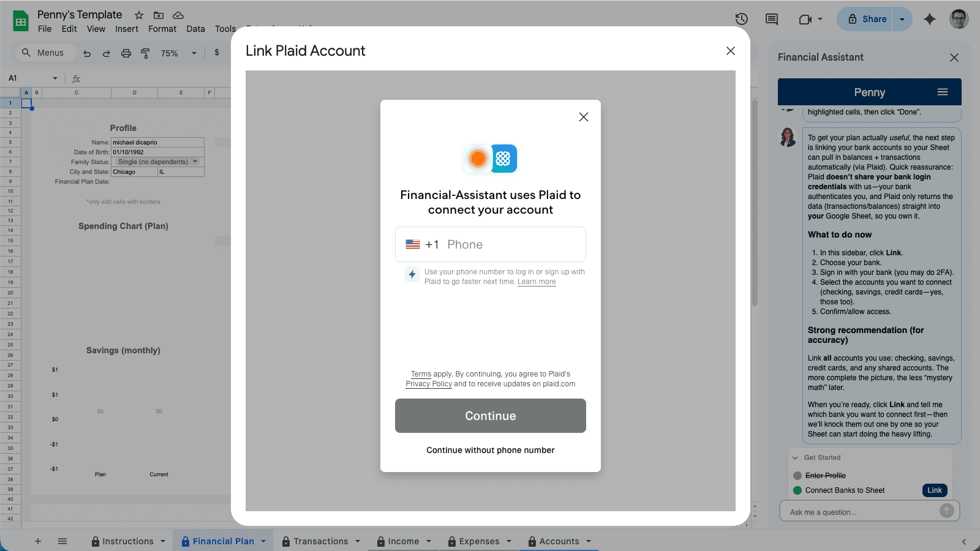Open the Data menu
This screenshot has height=551, width=980.
(195, 29)
